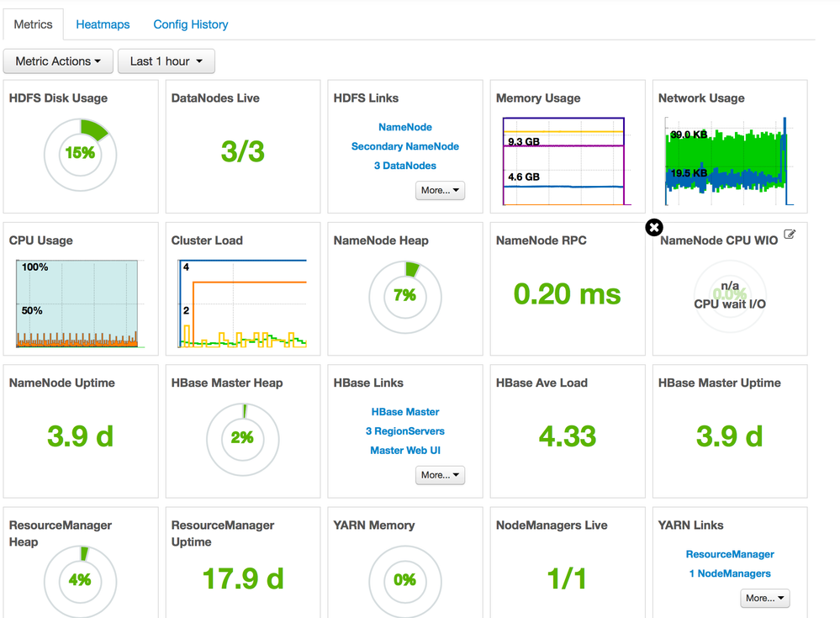
Task: Open the Network Usage graph
Action: [728, 161]
